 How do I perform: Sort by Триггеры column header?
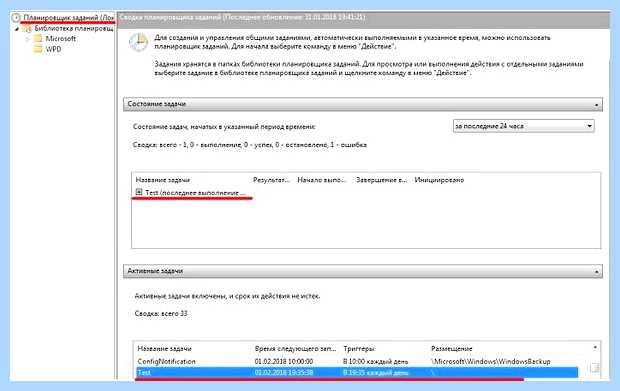[x=359, y=349]
